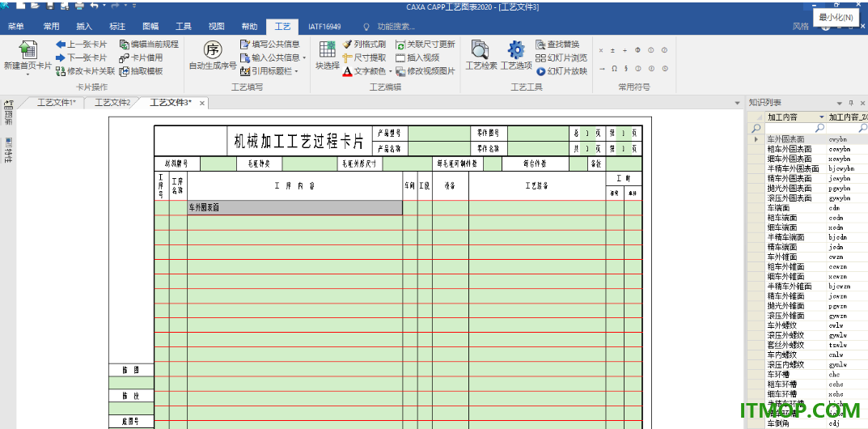Expand the 输入公共信息 dropdown arrow

(304, 57)
